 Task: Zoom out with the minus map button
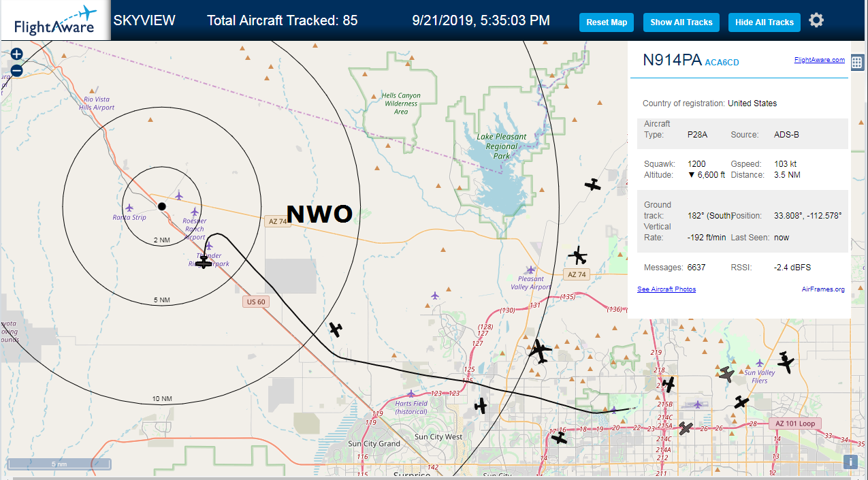coord(17,70)
